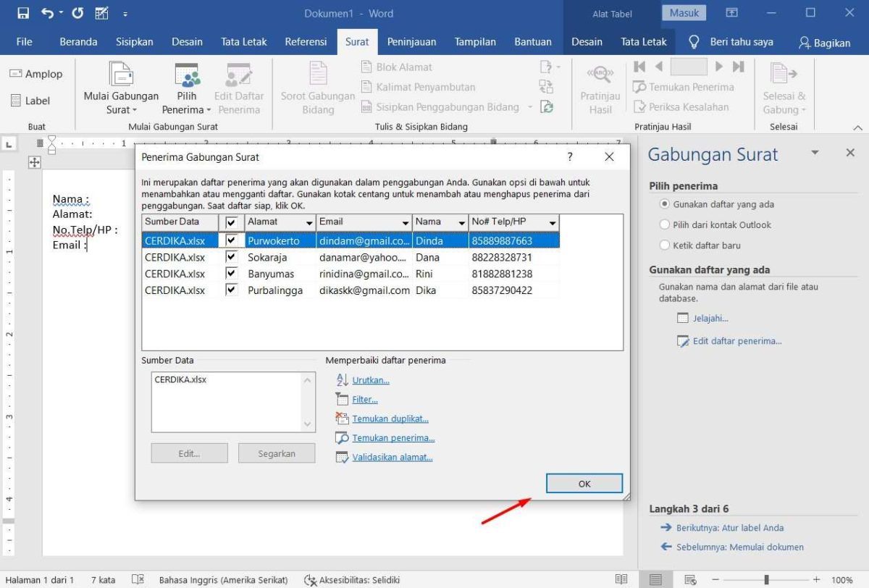869x588 pixels.
Task: Confirm recipients with OK button
Action: 584,484
